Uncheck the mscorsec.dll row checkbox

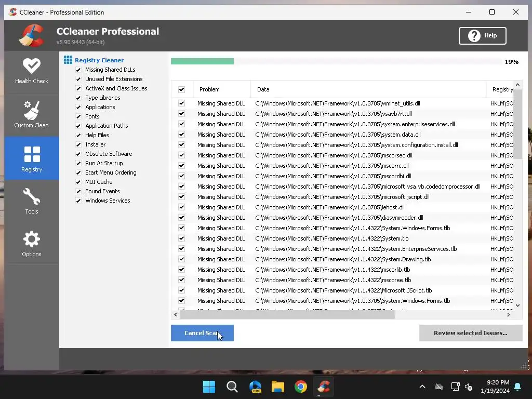[x=181, y=155]
